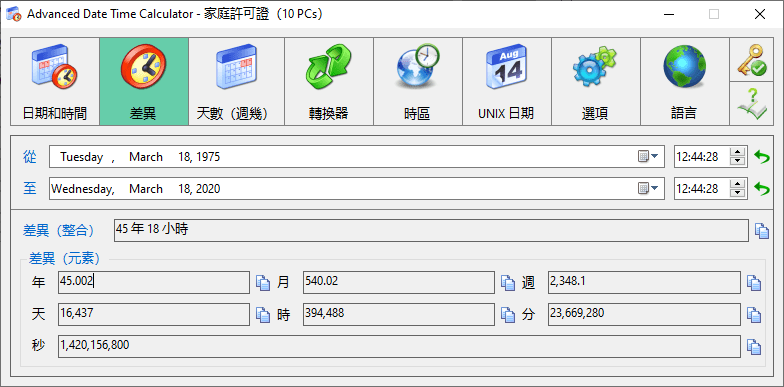Image resolution: width=784 pixels, height=387 pixels.
Task: Click the 差異（整合）field with 45 年 18 小時
Action: coord(432,230)
